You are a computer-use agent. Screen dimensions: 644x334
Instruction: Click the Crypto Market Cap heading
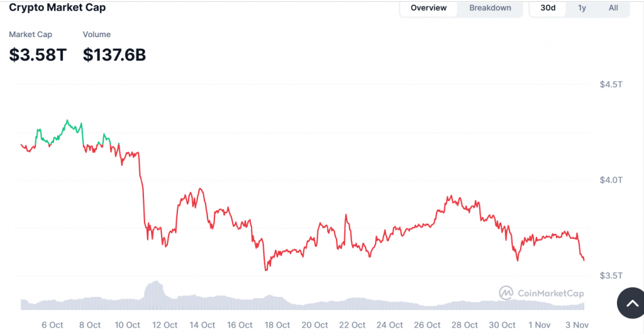(x=57, y=8)
